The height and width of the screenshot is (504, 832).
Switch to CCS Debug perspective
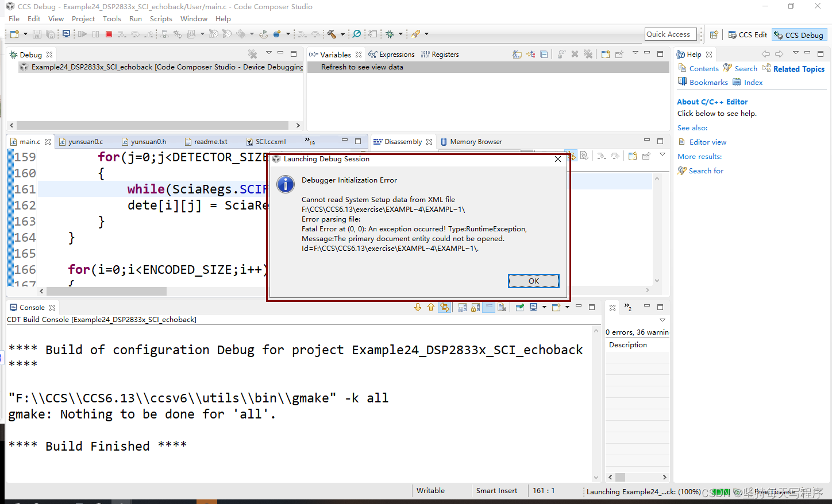[x=799, y=35]
